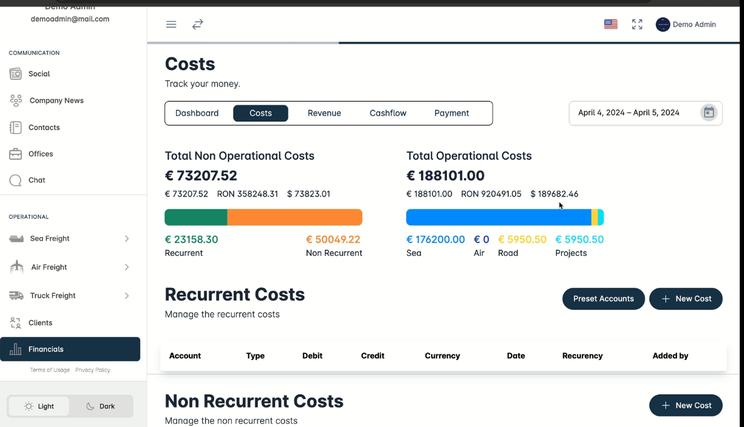Open Company News in sidebar
This screenshot has width=744, height=427.
coord(56,101)
